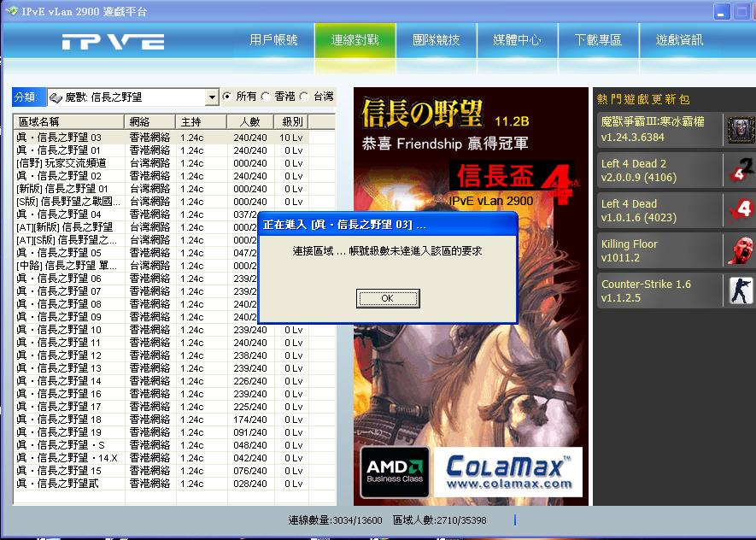This screenshot has width=756, height=540.
Task: Expand the 分類 game category dropdown
Action: coord(211,97)
